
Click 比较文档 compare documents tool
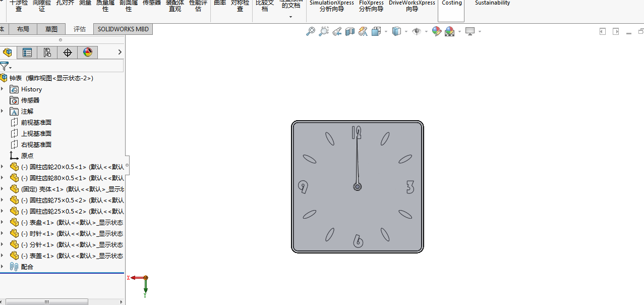pyautogui.click(x=265, y=6)
